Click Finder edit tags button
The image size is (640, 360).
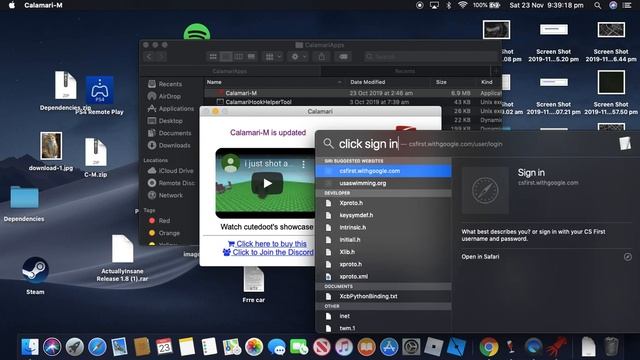pos(344,57)
